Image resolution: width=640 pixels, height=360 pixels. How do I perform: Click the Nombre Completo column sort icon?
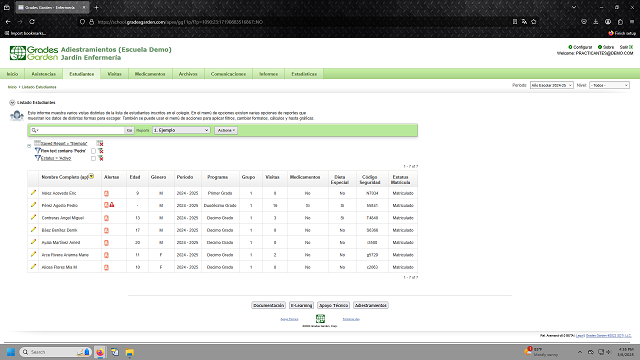point(91,176)
